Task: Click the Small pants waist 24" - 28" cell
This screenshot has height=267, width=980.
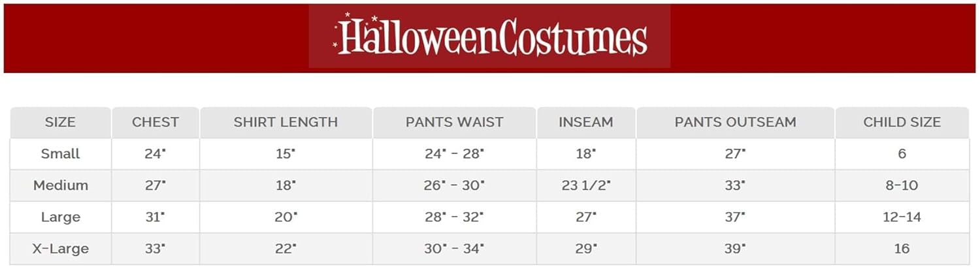Action: pyautogui.click(x=454, y=154)
